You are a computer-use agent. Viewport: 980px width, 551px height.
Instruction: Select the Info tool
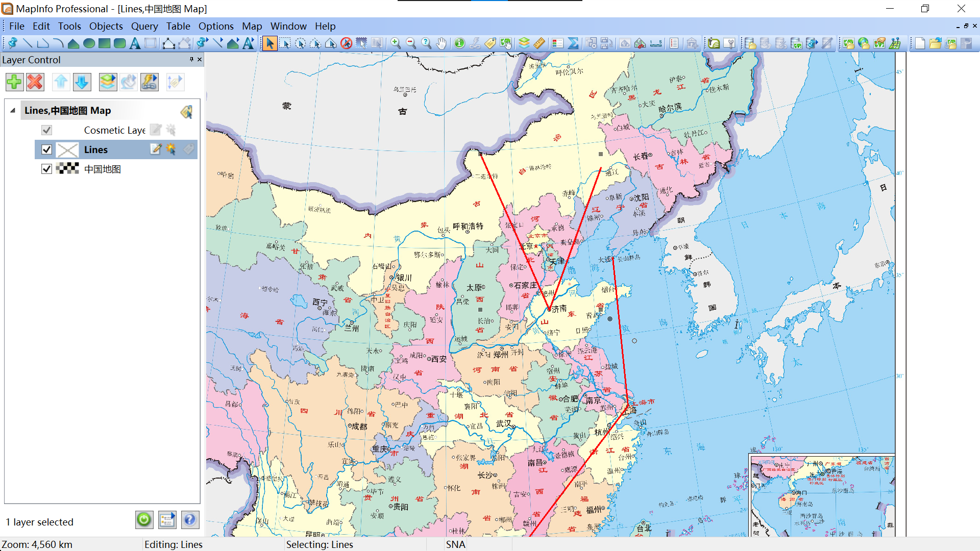[x=459, y=43]
